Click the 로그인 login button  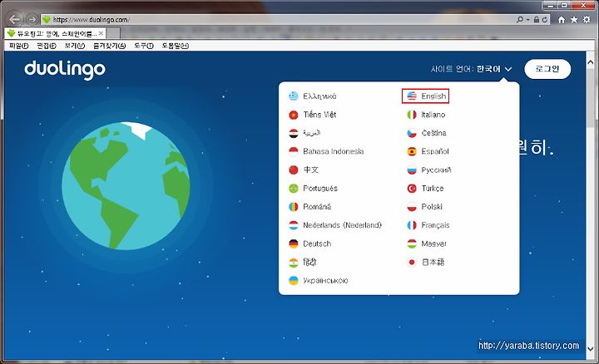(547, 69)
